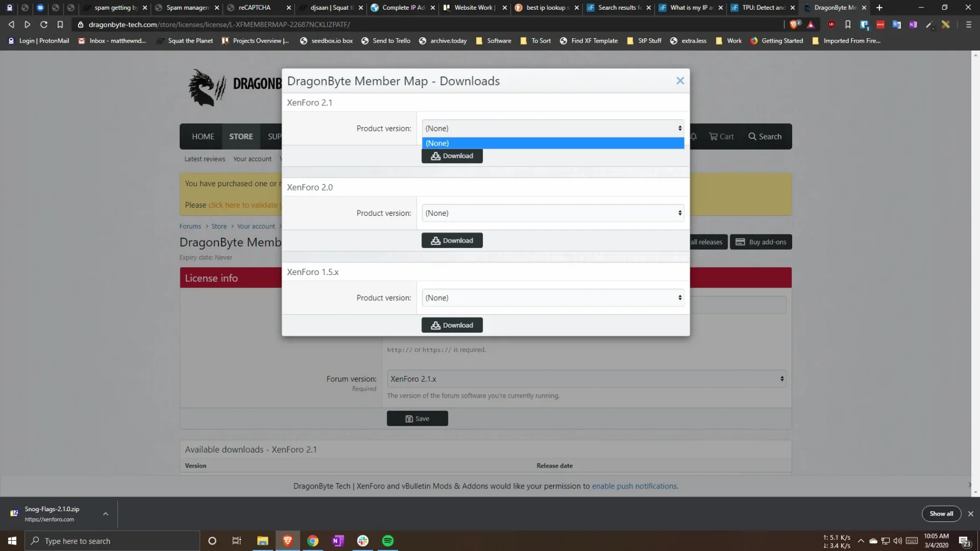The height and width of the screenshot is (551, 980).
Task: Open the Forum version XenForo 2.1.x dropdown
Action: 587,379
